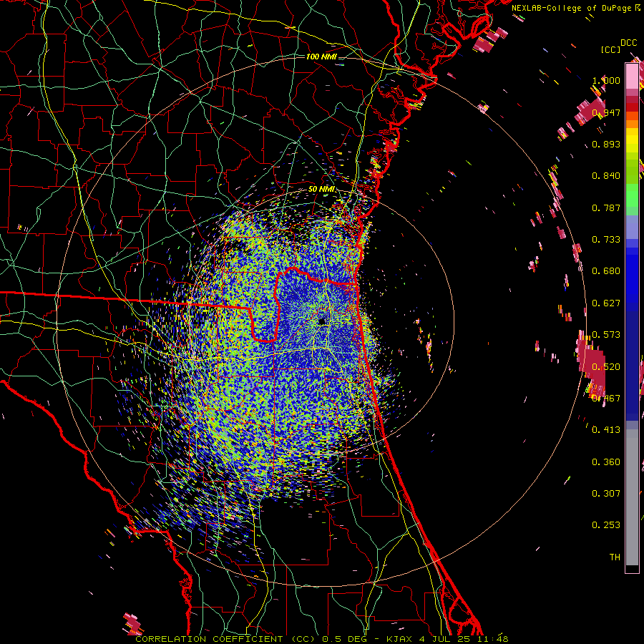Click the 0.413 scale value

coord(606,429)
